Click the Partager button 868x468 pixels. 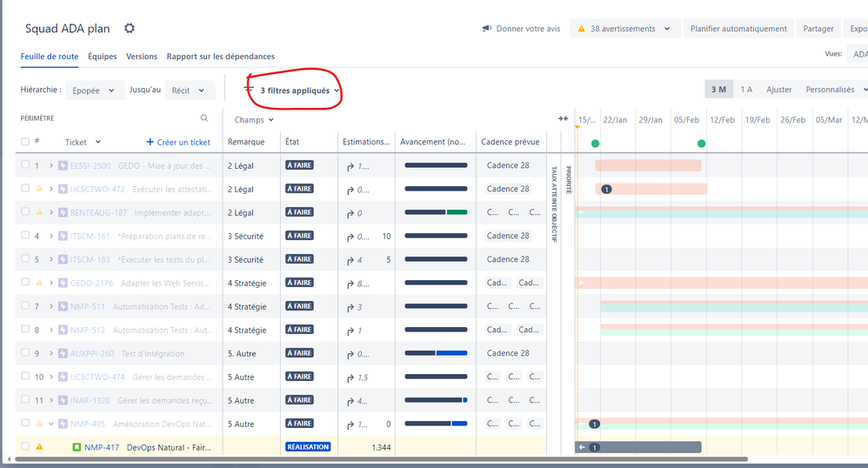tap(818, 28)
